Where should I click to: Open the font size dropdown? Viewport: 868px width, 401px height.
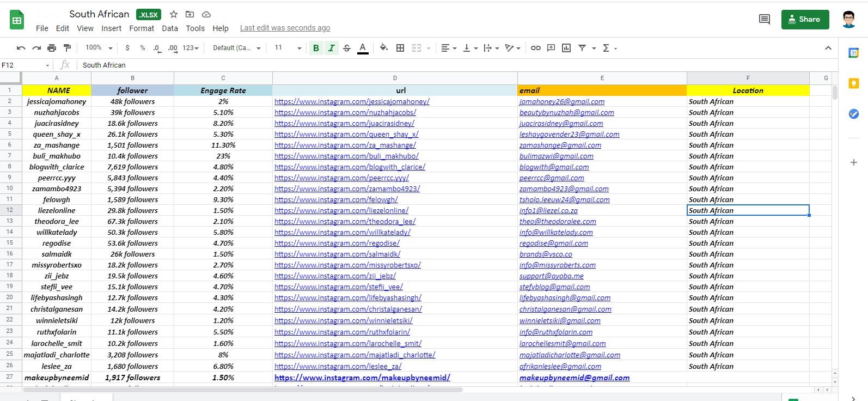pos(288,48)
